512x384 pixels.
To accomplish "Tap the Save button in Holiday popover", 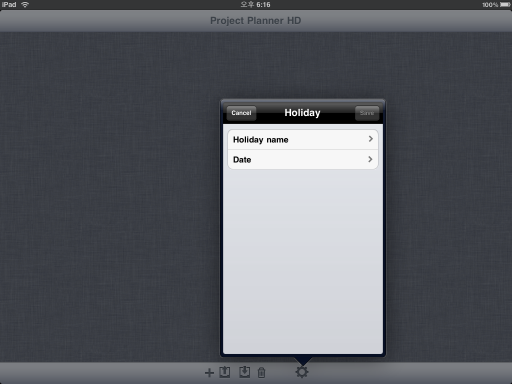I will (x=367, y=113).
